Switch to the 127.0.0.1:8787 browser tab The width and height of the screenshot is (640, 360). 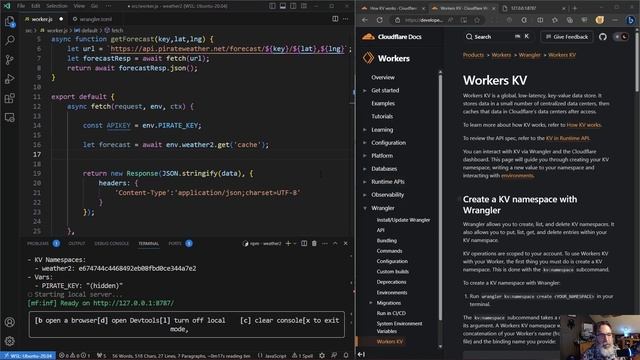(x=535, y=8)
